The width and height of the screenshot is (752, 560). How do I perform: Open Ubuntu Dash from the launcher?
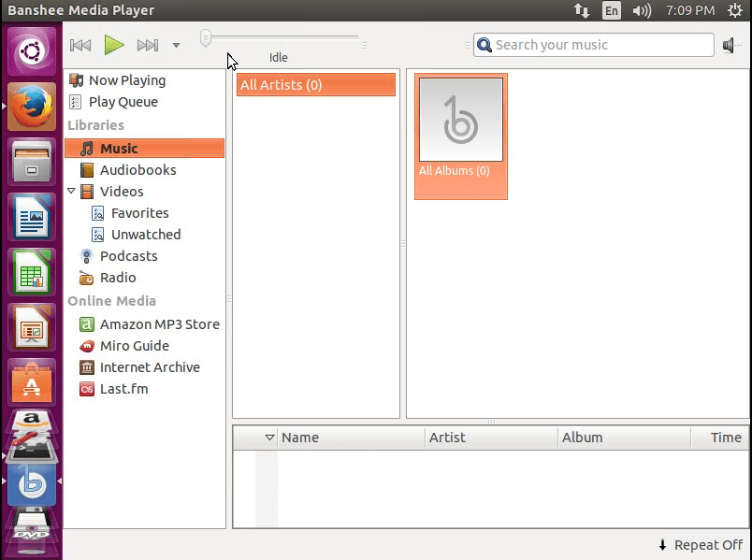(32, 50)
